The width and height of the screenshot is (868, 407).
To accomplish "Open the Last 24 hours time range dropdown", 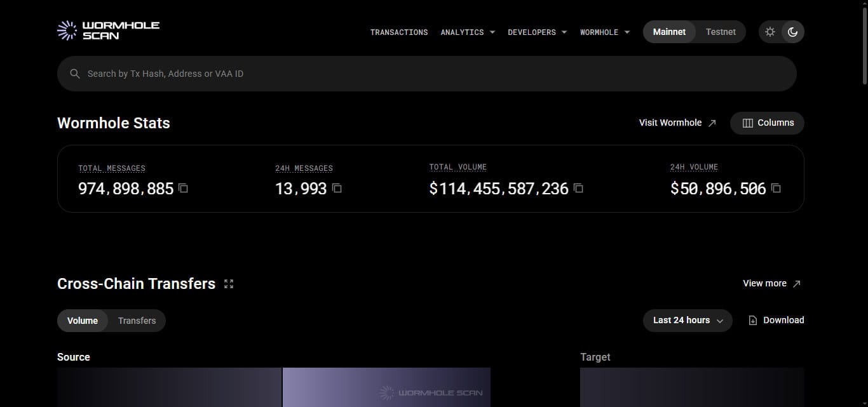I will (688, 321).
